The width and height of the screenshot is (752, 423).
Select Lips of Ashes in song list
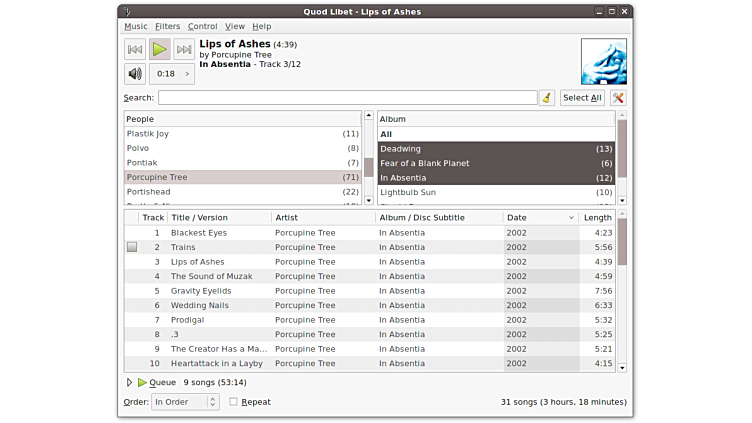(370, 262)
